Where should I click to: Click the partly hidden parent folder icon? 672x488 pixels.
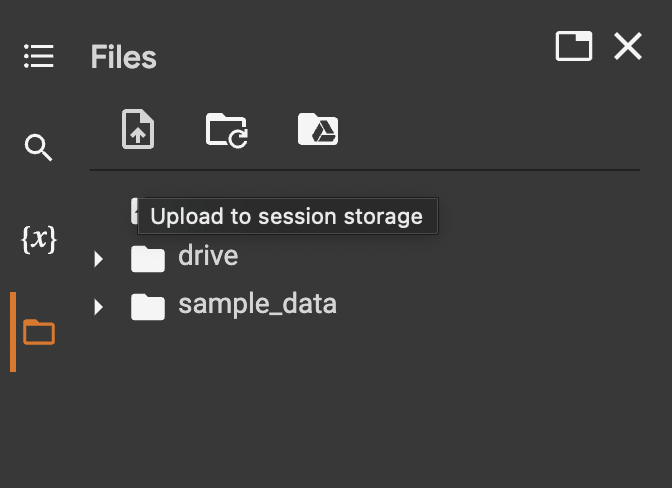[133, 211]
